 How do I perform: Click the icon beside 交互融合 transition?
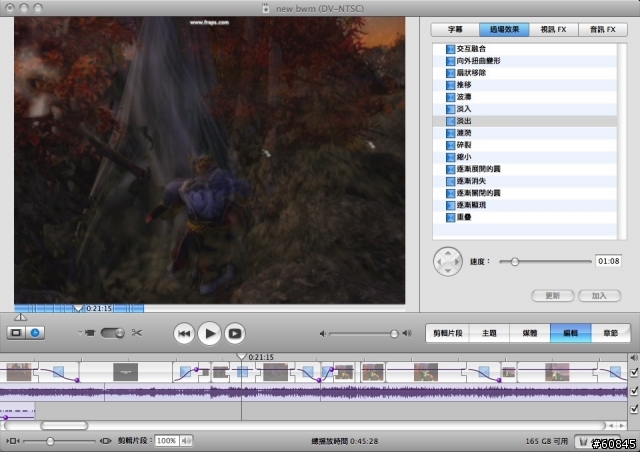(450, 49)
